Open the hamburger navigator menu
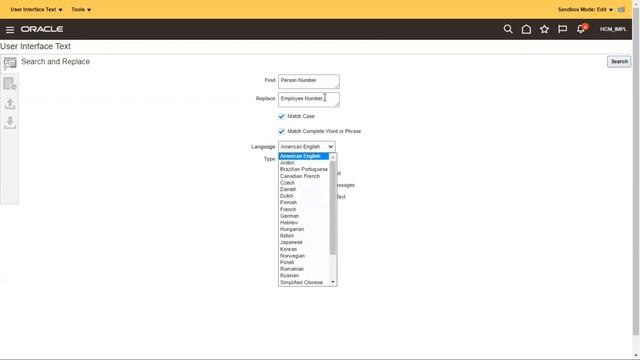Screen dimensions: 640x360 click(x=10, y=29)
